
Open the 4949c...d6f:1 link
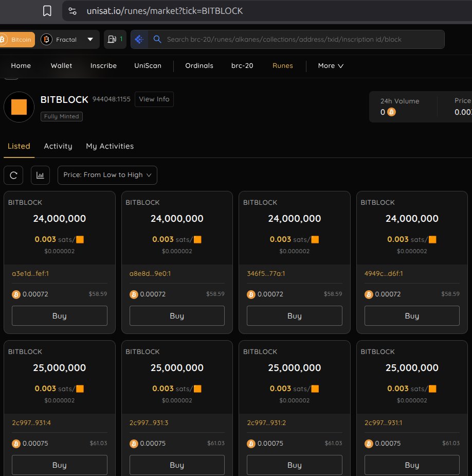[384, 274]
